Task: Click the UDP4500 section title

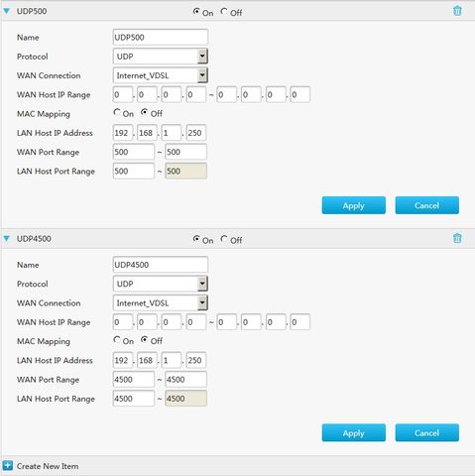Action: pos(34,238)
